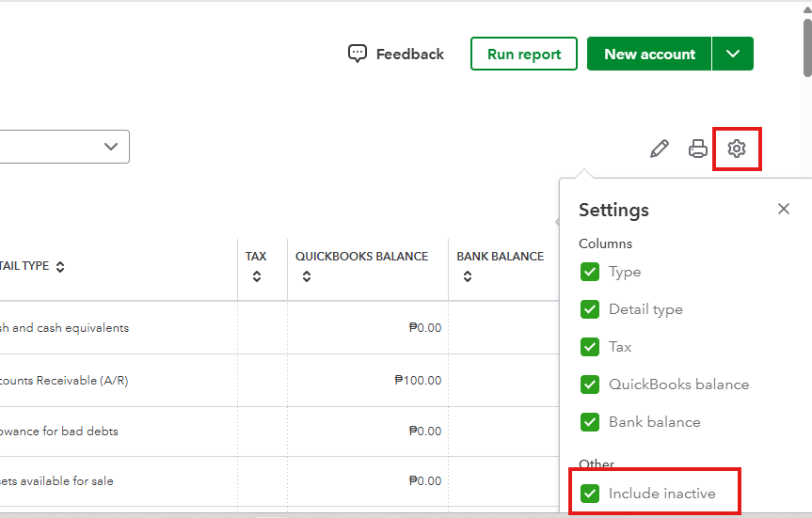
Task: Close the Settings panel
Action: [x=784, y=209]
